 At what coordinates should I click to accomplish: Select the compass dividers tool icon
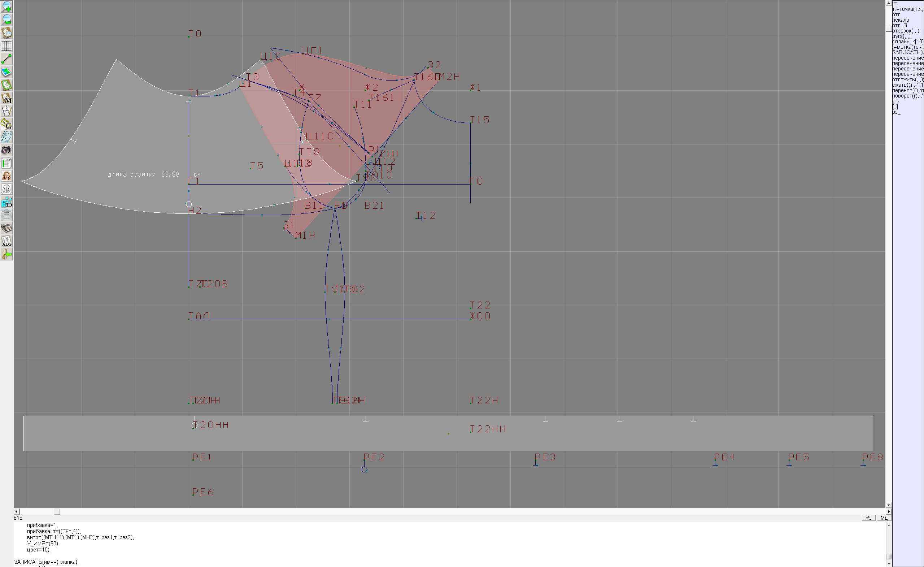click(x=6, y=111)
